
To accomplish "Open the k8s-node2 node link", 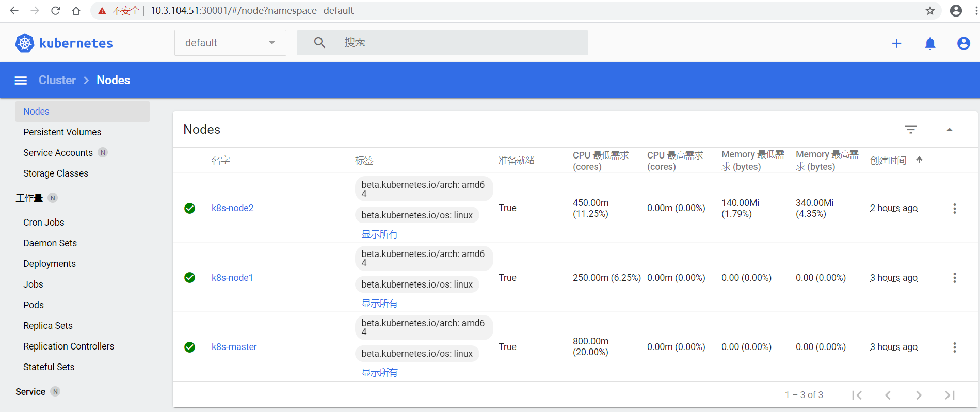I will coord(232,208).
